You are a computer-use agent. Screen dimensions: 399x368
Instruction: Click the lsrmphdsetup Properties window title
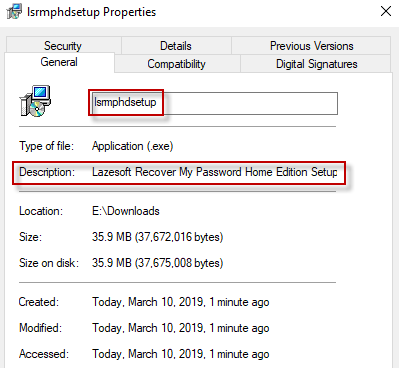[91, 12]
